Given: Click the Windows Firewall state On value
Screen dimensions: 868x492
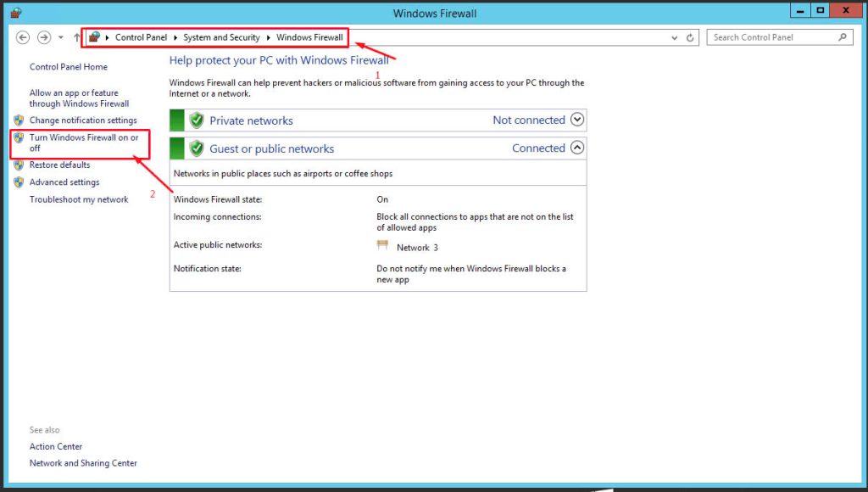Looking at the screenshot, I should pyautogui.click(x=382, y=199).
